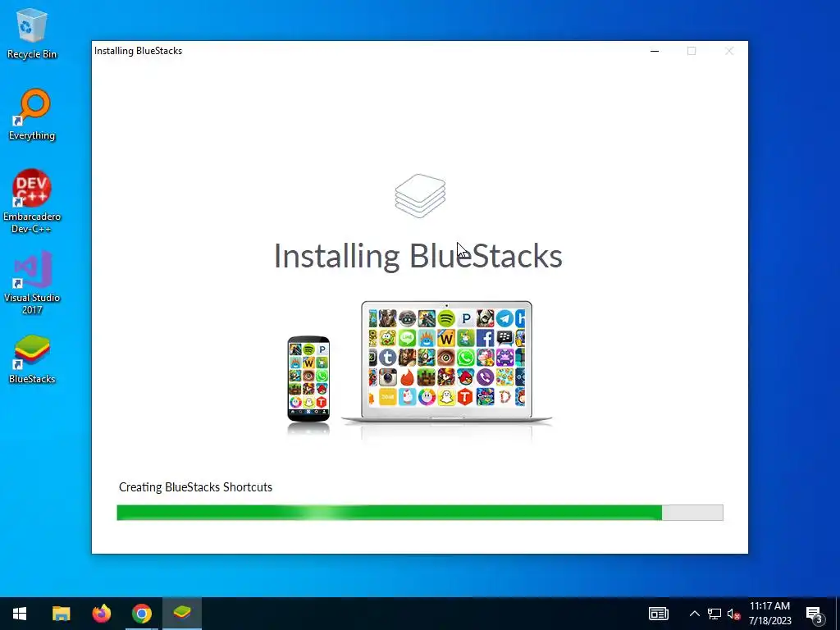Viewport: 840px width, 630px height.
Task: Open the network status tray icon
Action: point(714,614)
